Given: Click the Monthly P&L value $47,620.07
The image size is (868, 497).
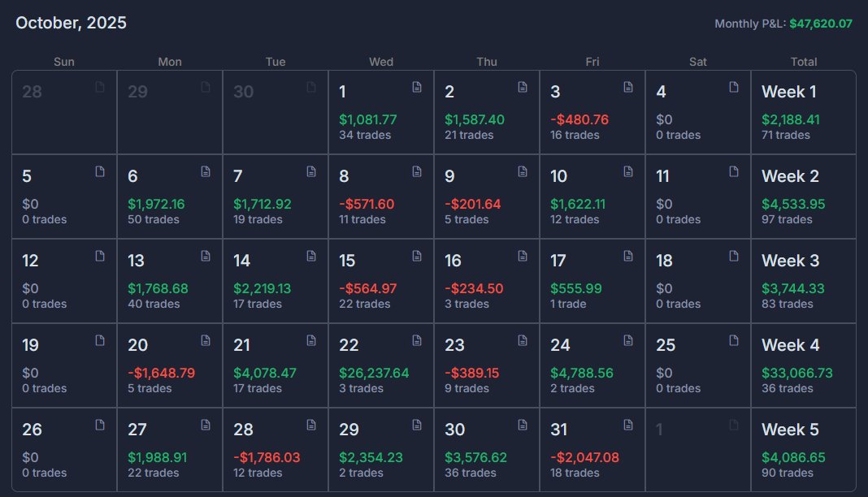Looking at the screenshot, I should click(x=821, y=24).
